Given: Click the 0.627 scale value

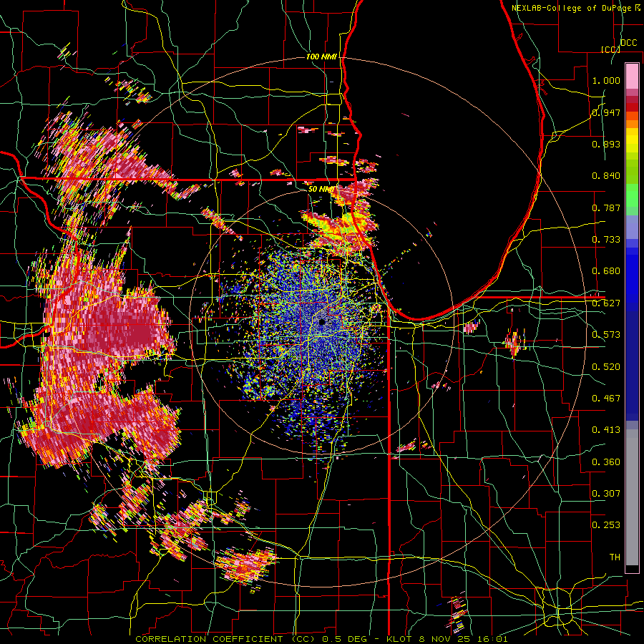Looking at the screenshot, I should coord(606,303).
